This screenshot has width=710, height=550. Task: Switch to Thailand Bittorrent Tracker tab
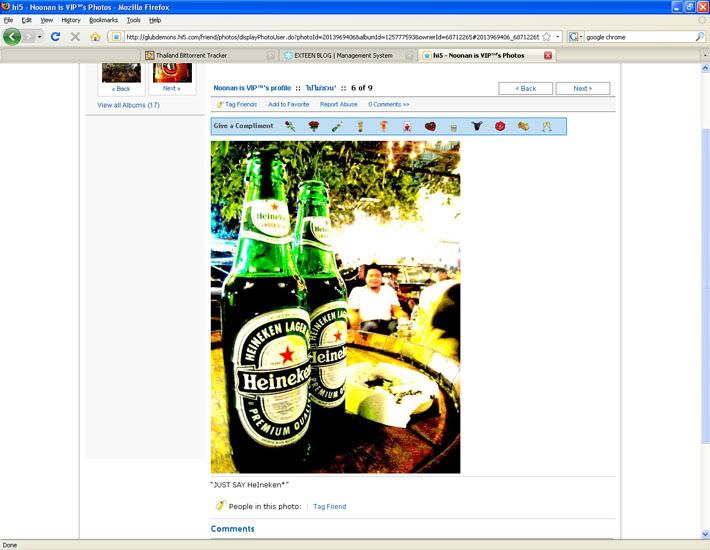[210, 55]
